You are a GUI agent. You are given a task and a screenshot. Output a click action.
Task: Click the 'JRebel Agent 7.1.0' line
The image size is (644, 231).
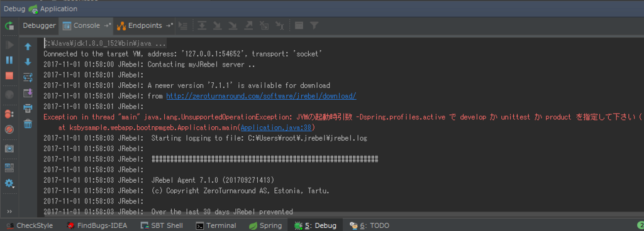tap(158, 180)
